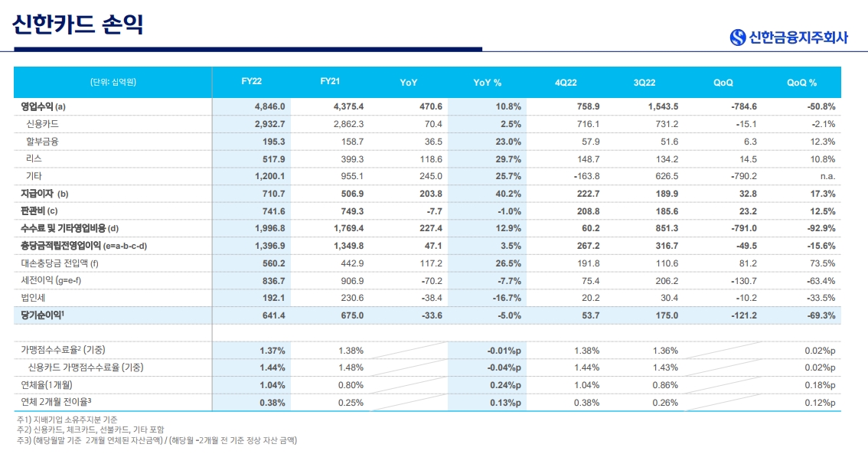Click the 신한카드 손익 slide title
This screenshot has height=454, width=868.
pyautogui.click(x=78, y=24)
